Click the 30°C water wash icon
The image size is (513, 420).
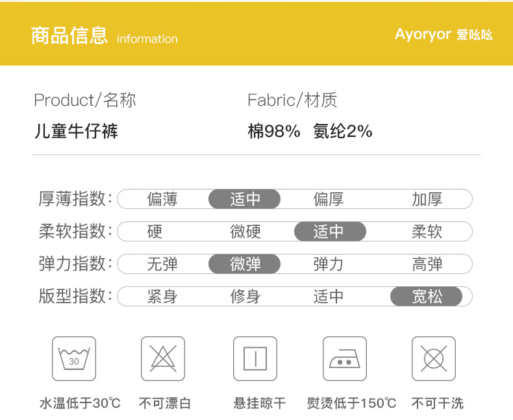pos(74,358)
